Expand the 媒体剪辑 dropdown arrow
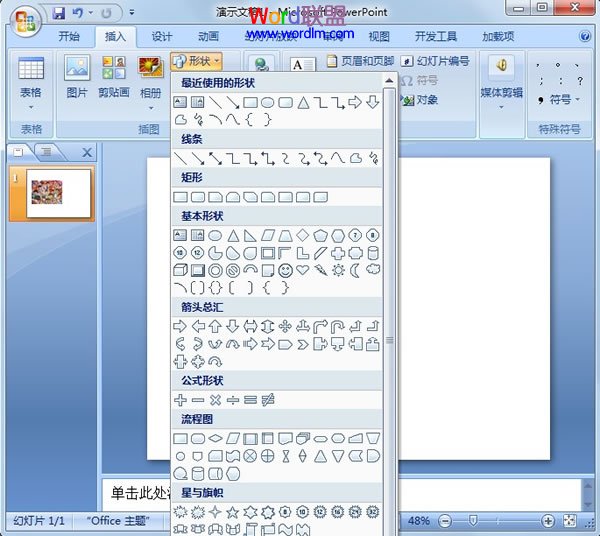600x536 pixels. (x=501, y=108)
